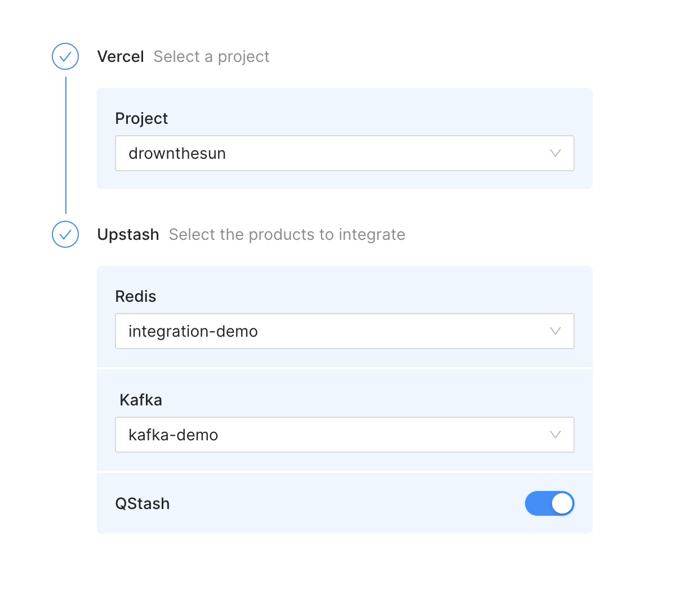The width and height of the screenshot is (685, 616).
Task: Expand the Redis integration-demo dropdown
Action: [x=344, y=331]
